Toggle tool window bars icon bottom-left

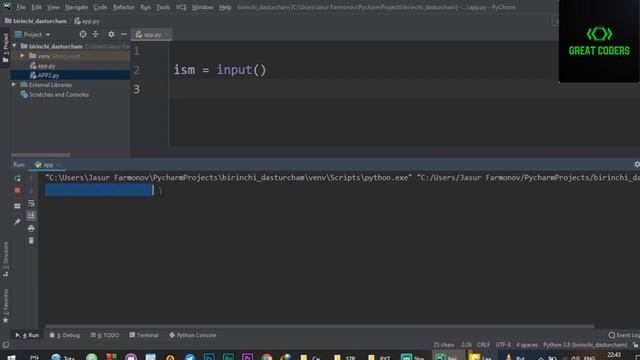[x=5, y=345]
